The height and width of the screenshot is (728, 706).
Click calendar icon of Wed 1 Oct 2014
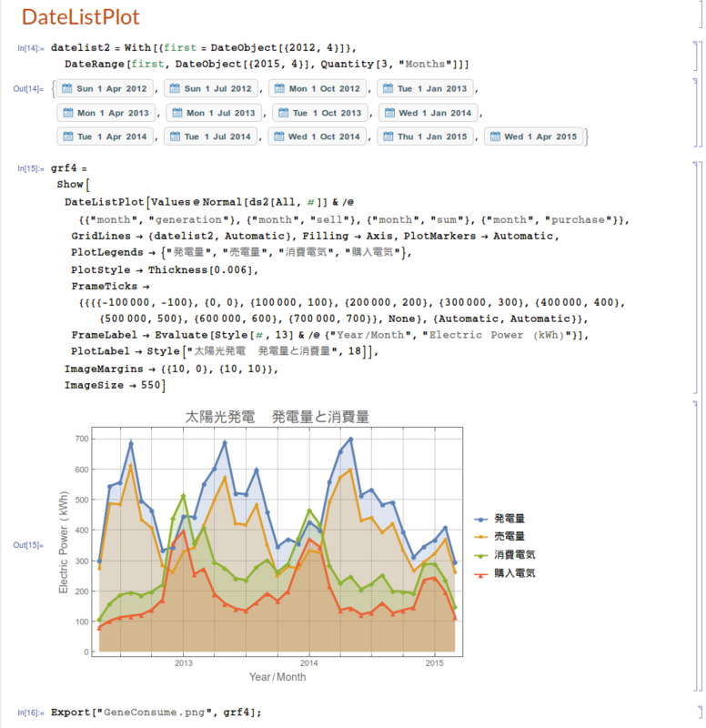[279, 136]
